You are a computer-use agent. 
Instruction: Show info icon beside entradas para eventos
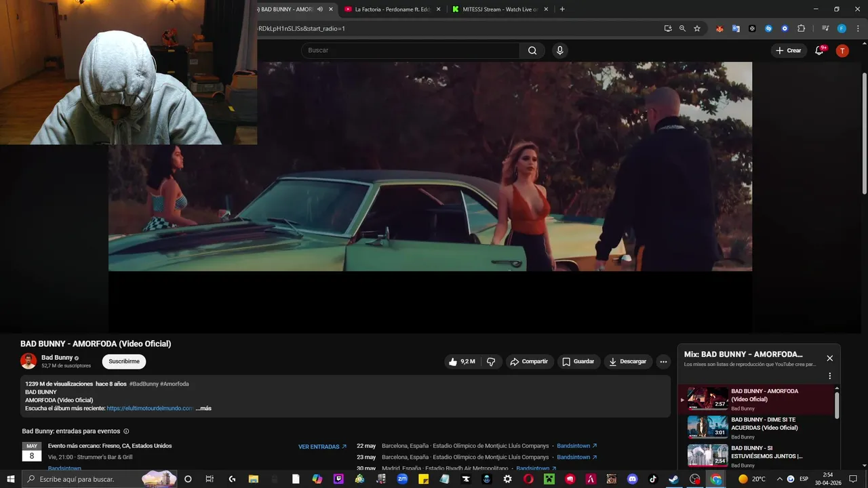tap(126, 431)
